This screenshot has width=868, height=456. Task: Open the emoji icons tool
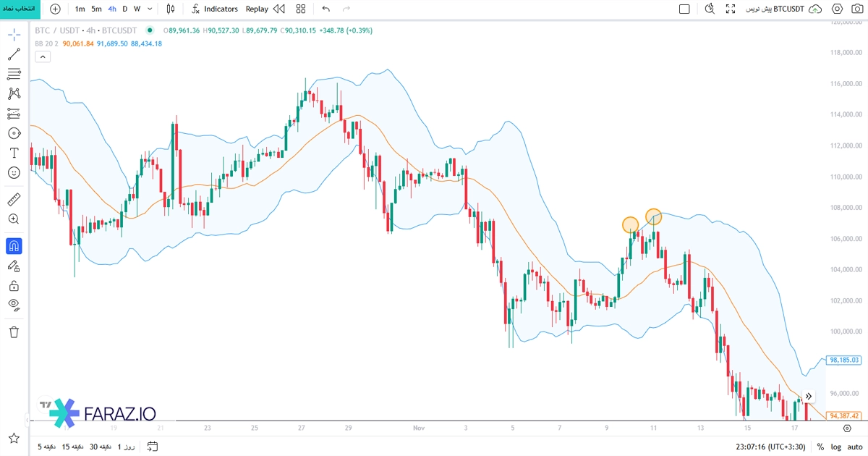click(x=14, y=173)
